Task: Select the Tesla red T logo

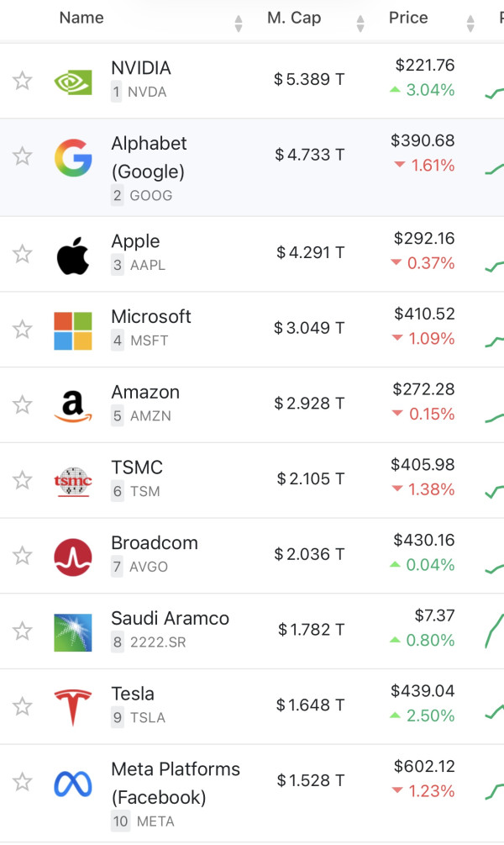Action: (73, 708)
